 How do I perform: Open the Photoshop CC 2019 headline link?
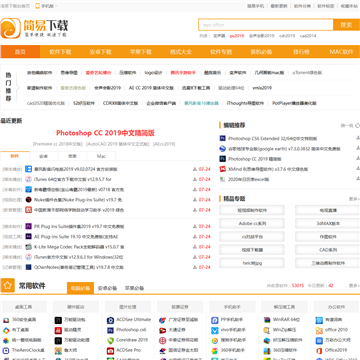pyautogui.click(x=105, y=133)
